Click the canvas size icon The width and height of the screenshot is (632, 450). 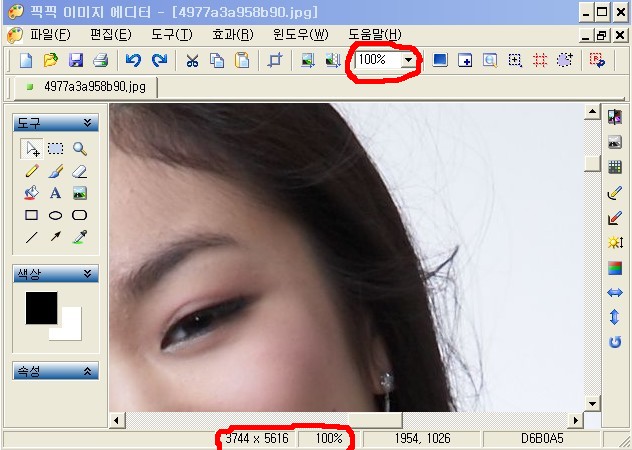pyautogui.click(x=333, y=61)
